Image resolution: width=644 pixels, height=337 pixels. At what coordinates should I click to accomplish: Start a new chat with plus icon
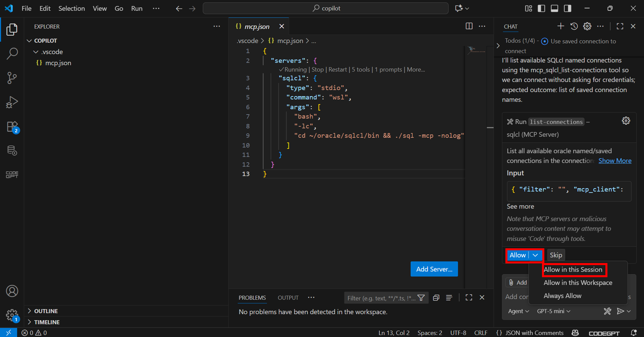(x=560, y=26)
